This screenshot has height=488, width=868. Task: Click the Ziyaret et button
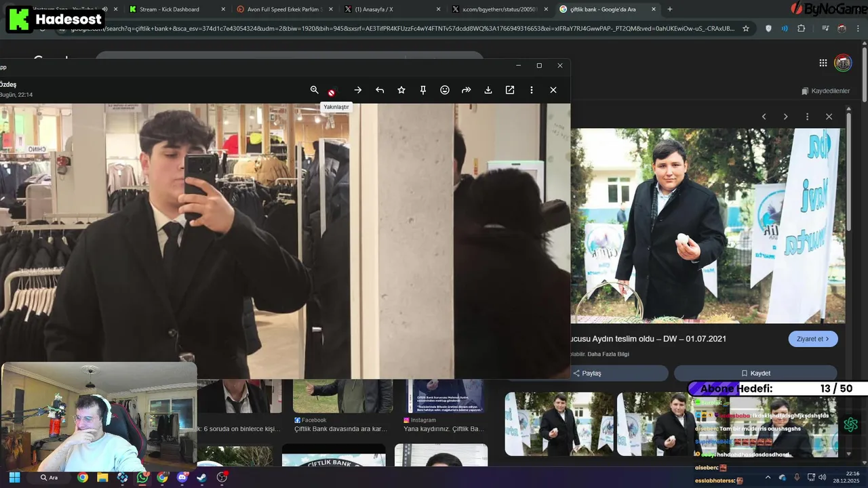click(813, 339)
